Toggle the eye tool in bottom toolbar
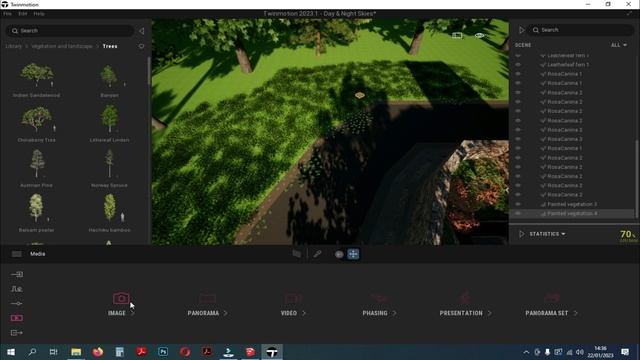This screenshot has height=360, width=640. 339,254
